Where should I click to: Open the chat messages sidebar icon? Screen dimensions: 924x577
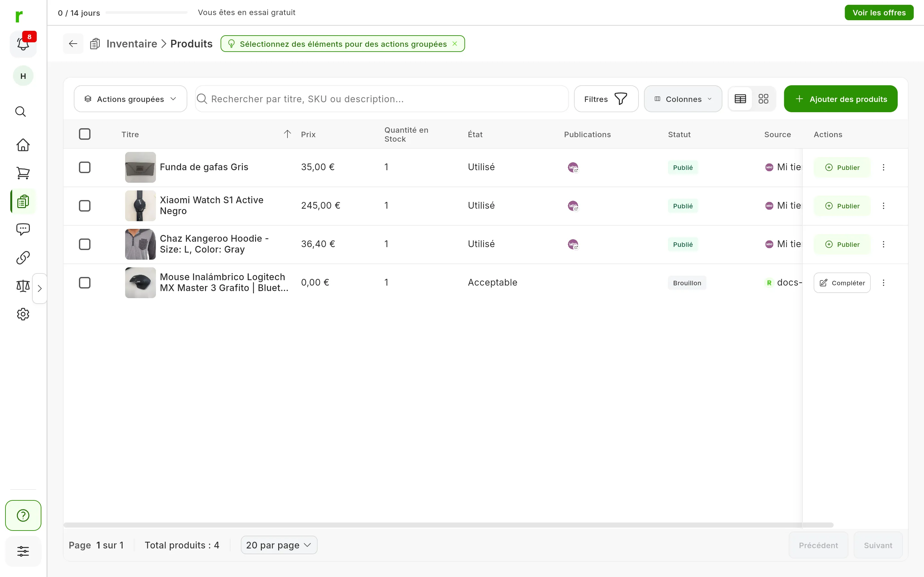(x=23, y=229)
